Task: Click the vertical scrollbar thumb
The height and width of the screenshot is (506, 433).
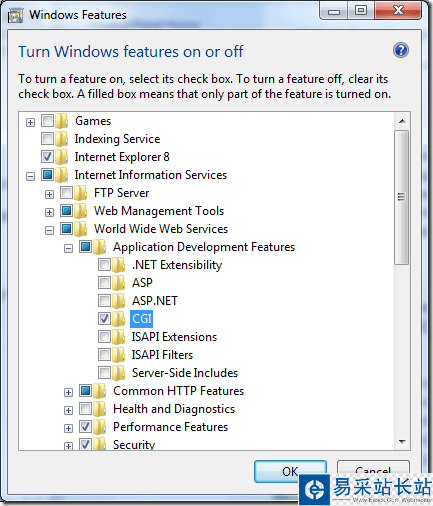Action: 402,197
